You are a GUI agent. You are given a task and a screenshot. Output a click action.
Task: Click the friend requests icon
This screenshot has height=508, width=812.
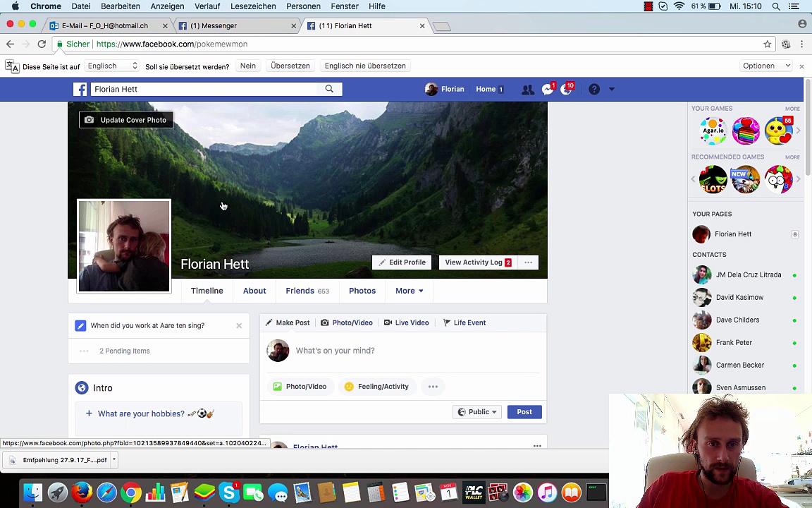coord(527,90)
